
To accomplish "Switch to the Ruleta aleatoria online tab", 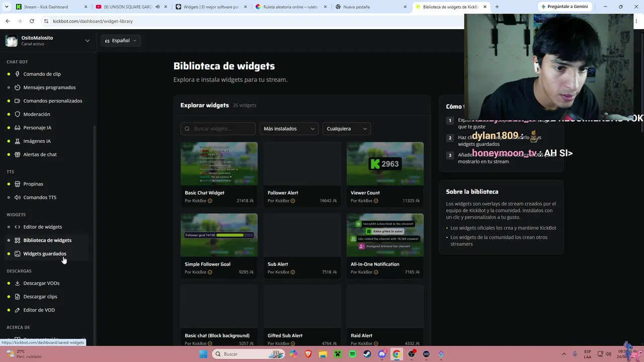I will [x=291, y=7].
